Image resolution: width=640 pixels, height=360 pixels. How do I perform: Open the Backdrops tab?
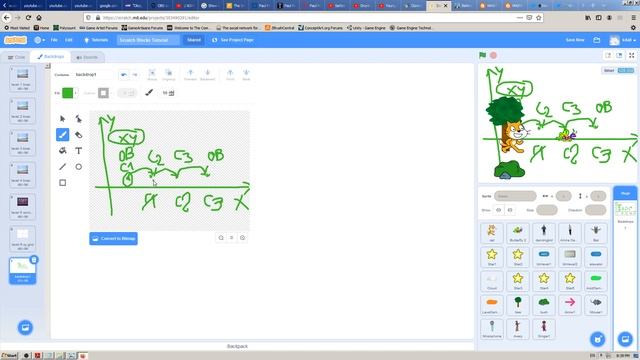(x=50, y=57)
